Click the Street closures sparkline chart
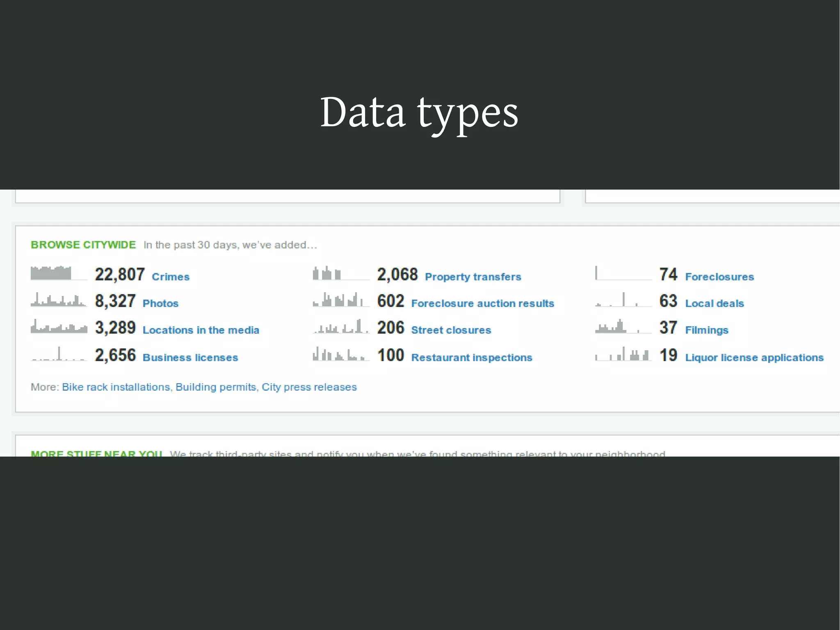The width and height of the screenshot is (840, 630). click(x=341, y=327)
